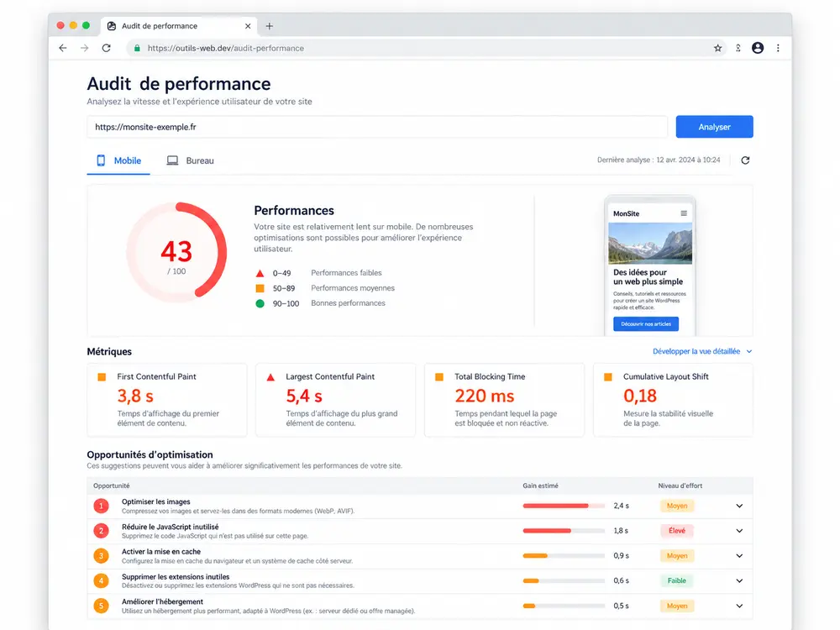
Task: Refresh the last analysis with the reload icon
Action: (x=745, y=160)
